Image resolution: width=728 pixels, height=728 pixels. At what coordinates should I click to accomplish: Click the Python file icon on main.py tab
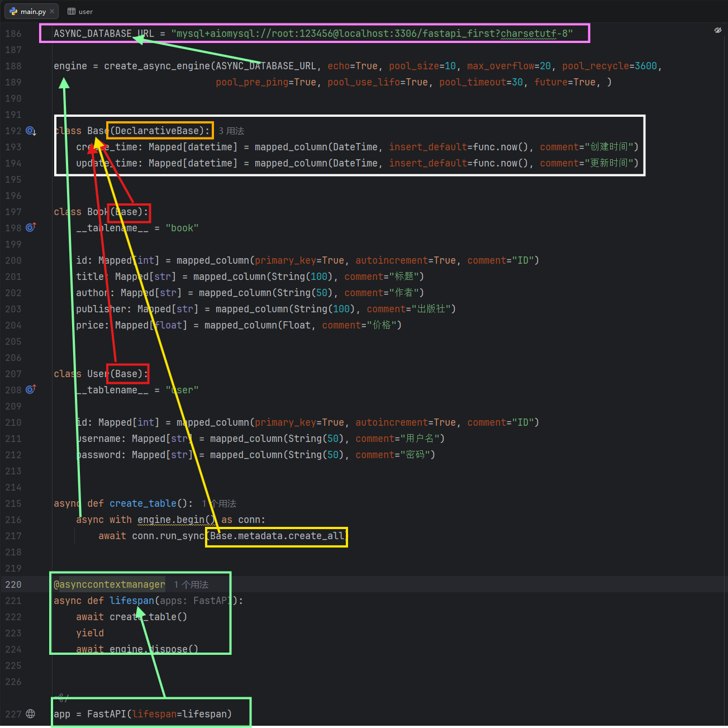coord(13,11)
